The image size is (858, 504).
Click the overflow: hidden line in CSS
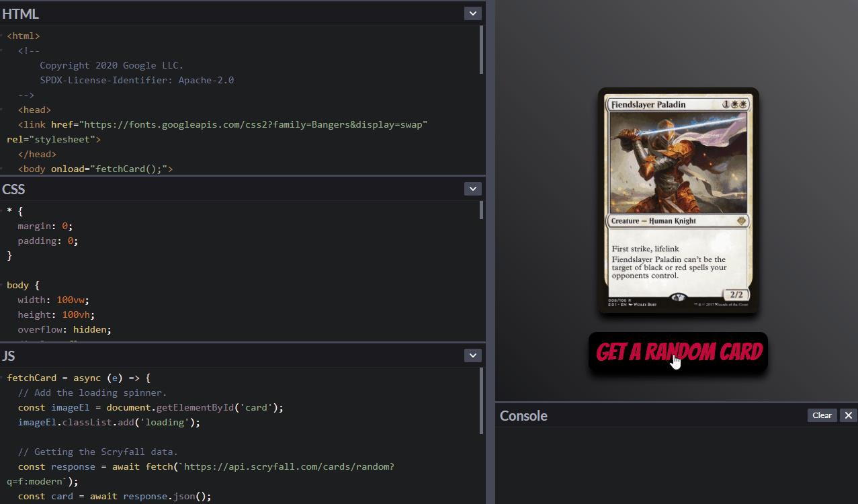click(x=64, y=329)
